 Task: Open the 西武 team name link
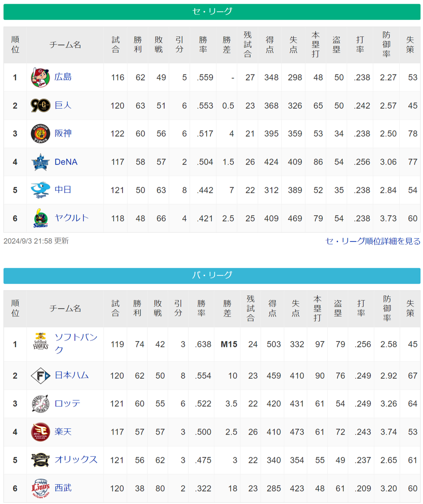click(x=63, y=488)
